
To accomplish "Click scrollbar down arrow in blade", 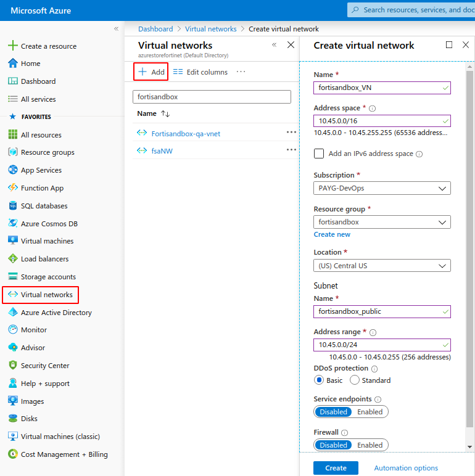I will pos(469,447).
